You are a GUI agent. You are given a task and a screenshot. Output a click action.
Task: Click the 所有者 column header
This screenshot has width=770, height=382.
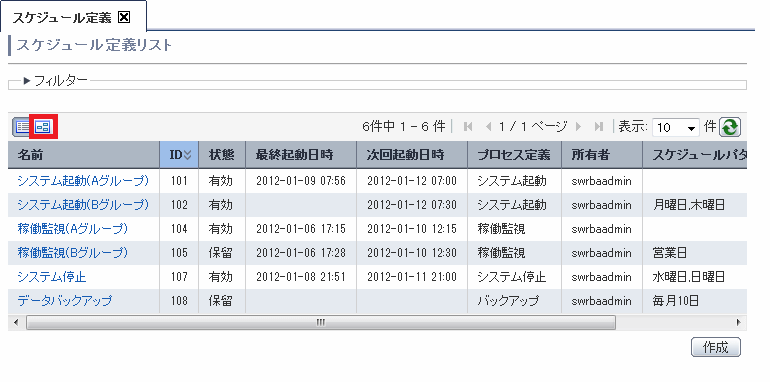[602, 155]
